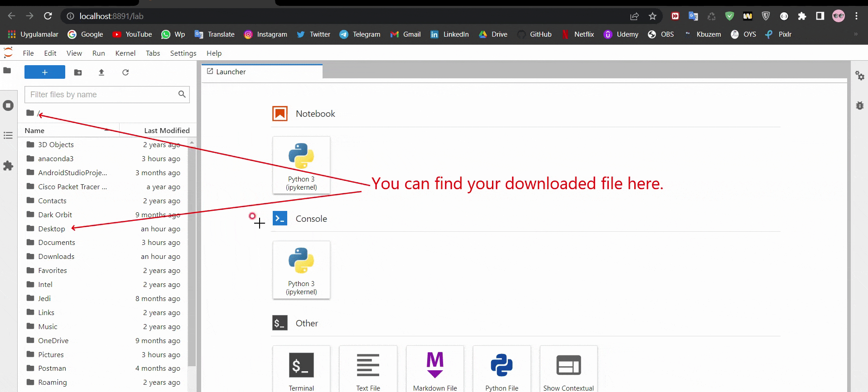The width and height of the screenshot is (868, 392).
Task: Launch Python 3 notebook under Notebook section
Action: pos(301,165)
